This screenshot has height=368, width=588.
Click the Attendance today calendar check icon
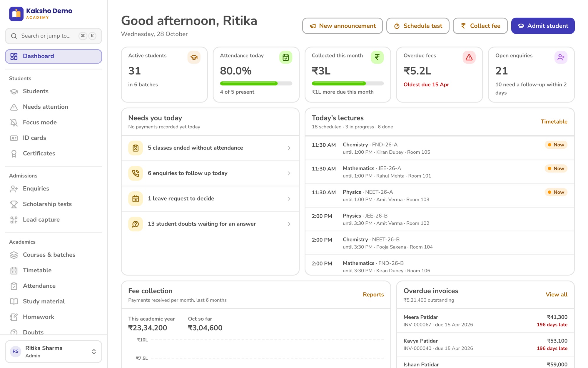285,57
